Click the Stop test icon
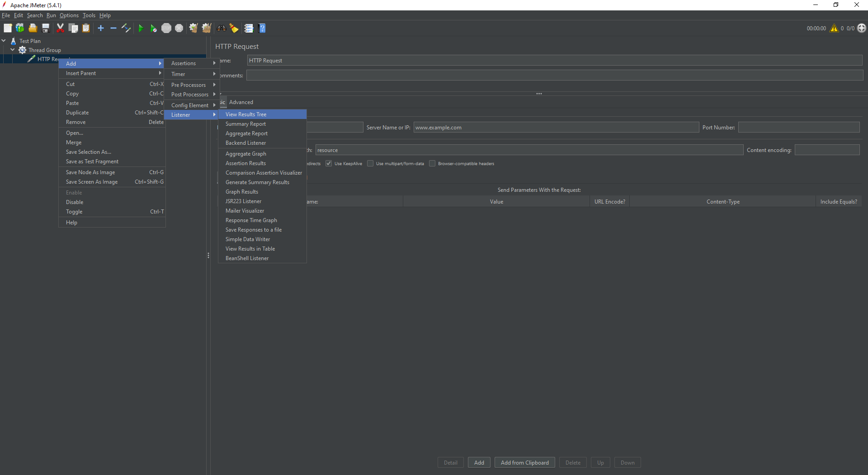868x475 pixels. [166, 28]
